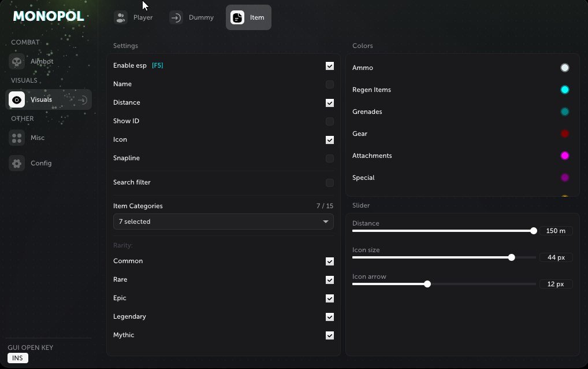Open the Regen Items color swatch
The width and height of the screenshot is (588, 369).
(564, 90)
